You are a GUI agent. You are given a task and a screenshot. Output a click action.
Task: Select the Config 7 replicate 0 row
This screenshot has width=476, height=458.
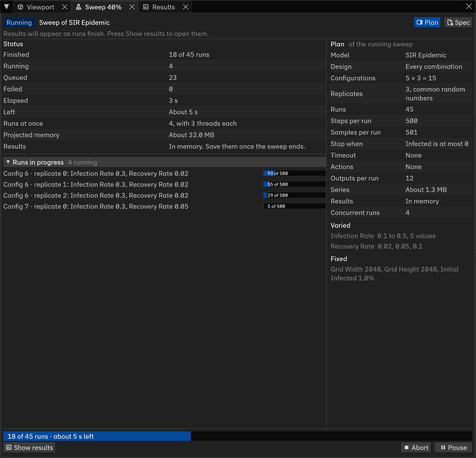pyautogui.click(x=164, y=206)
